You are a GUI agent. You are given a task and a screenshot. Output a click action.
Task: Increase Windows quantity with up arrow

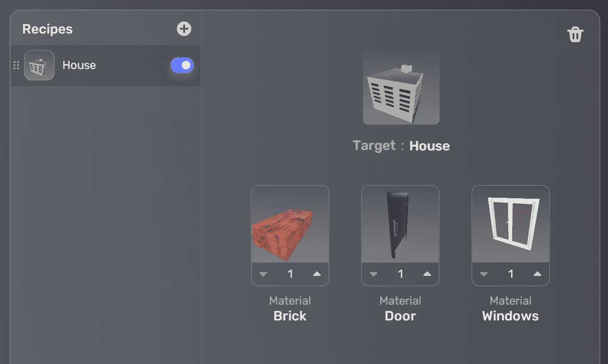pos(538,274)
